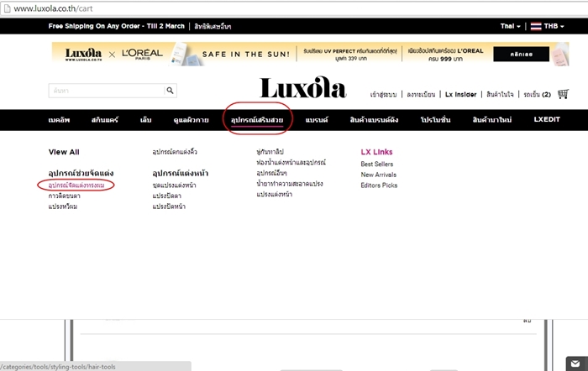Select the พู่กันทาลิป link
Screen dimensions: 588x371
(270, 152)
